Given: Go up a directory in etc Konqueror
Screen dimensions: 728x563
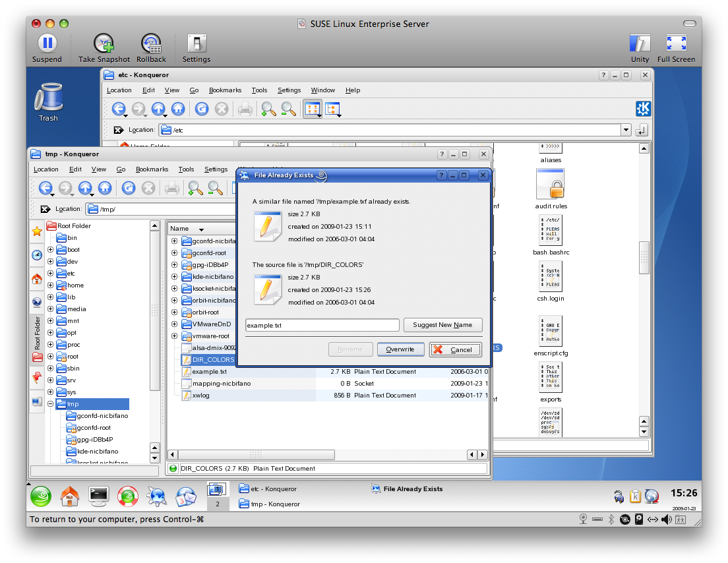Looking at the screenshot, I should 158,109.
